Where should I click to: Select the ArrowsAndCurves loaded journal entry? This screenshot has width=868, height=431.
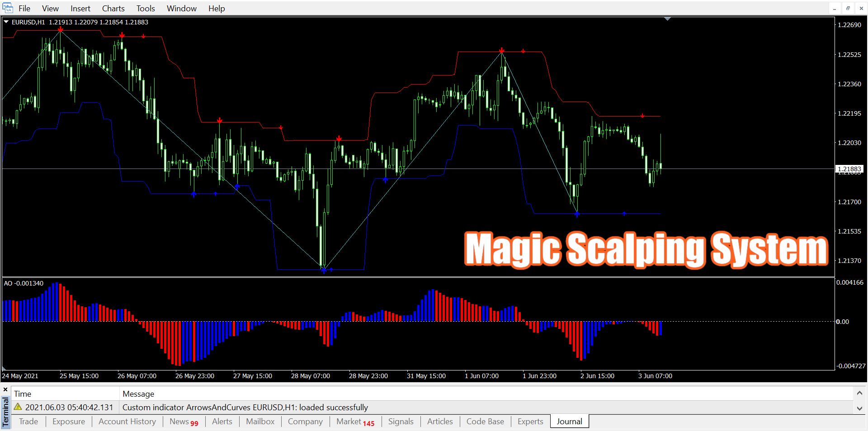point(245,408)
